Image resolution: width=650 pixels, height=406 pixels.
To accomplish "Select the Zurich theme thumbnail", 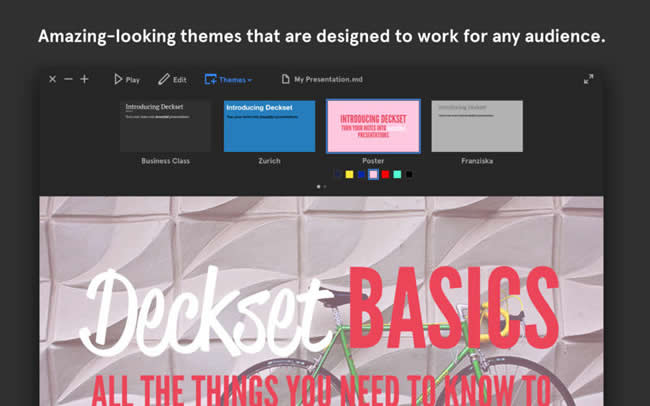I will coord(269,126).
